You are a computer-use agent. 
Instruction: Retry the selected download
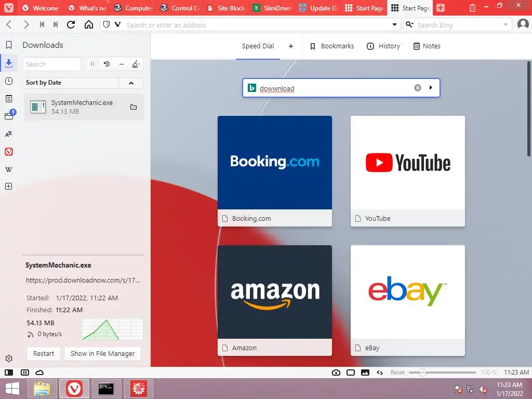click(107, 64)
